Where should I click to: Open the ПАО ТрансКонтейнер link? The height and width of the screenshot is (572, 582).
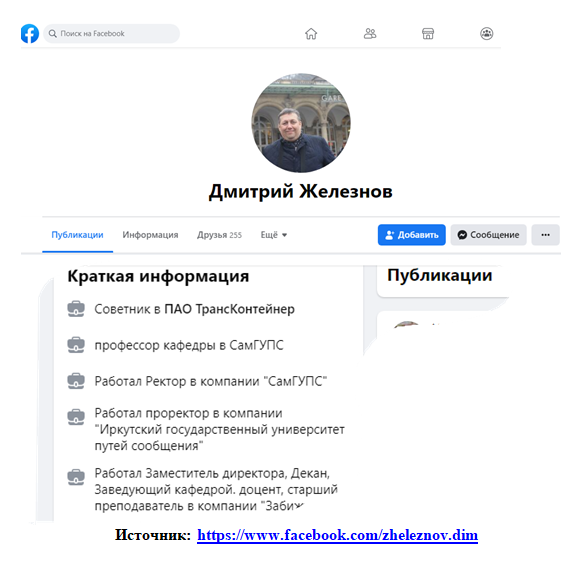pyautogui.click(x=229, y=309)
